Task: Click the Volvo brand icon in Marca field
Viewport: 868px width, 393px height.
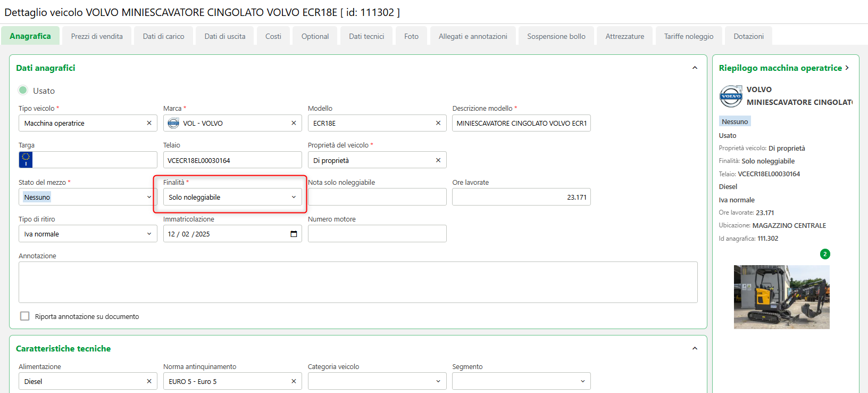Action: tap(173, 123)
